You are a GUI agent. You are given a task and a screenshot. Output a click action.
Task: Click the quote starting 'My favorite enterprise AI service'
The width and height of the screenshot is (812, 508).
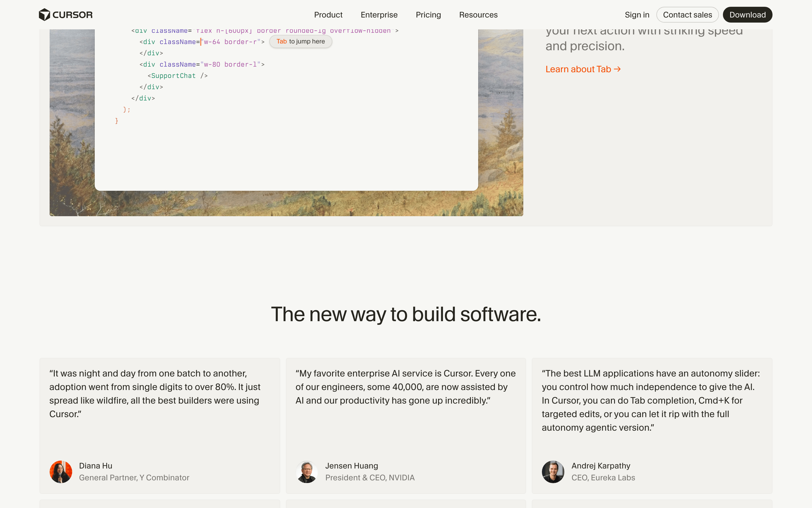(405, 387)
